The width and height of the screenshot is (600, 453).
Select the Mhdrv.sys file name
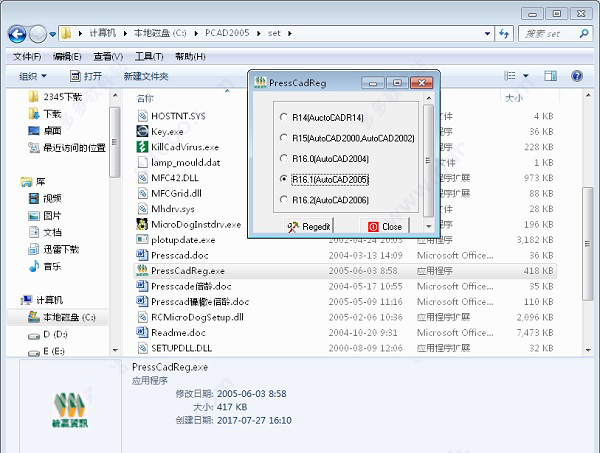point(173,209)
